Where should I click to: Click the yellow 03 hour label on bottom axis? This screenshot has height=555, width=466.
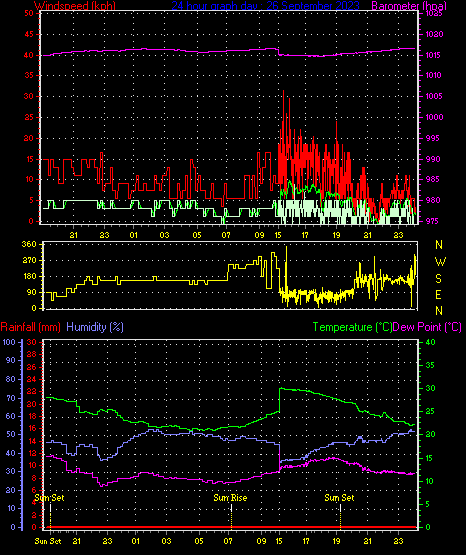(x=166, y=541)
